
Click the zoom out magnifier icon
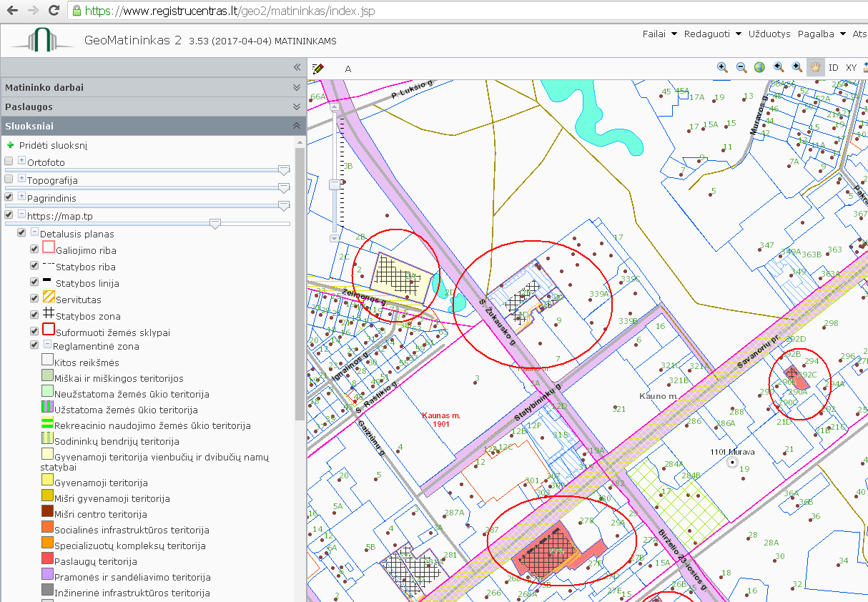coord(741,67)
